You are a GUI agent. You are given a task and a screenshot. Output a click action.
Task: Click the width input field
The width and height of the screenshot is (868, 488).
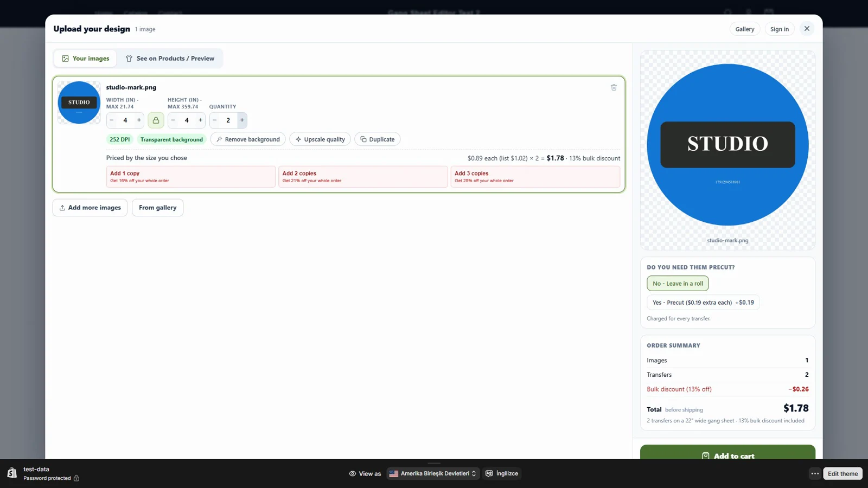coord(125,120)
